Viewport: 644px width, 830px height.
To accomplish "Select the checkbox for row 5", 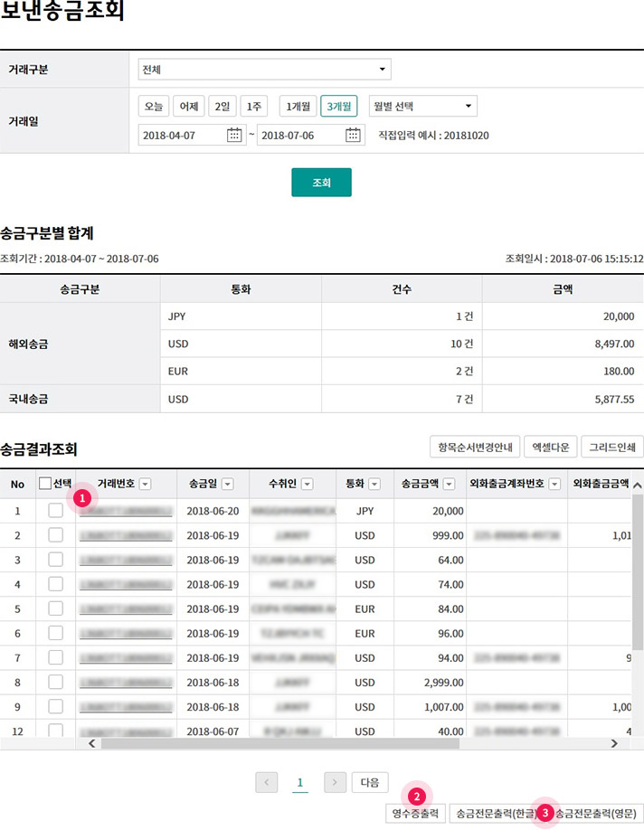I will coord(55,608).
